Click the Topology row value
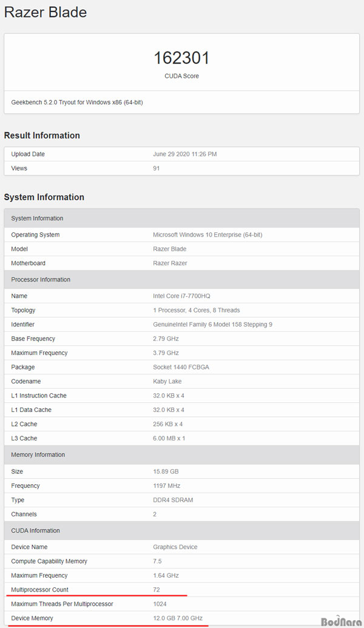Screen dimensions: 364x628 point(196,310)
